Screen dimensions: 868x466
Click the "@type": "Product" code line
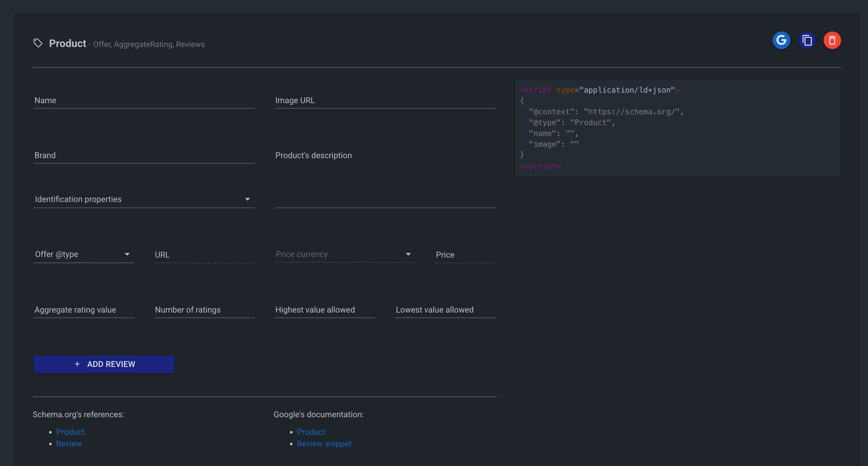(572, 122)
